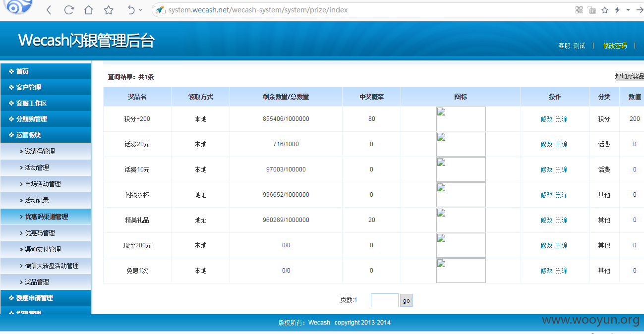Open 微信大转盘活动管理 in the sidebar
This screenshot has height=334, width=644.
point(46,266)
